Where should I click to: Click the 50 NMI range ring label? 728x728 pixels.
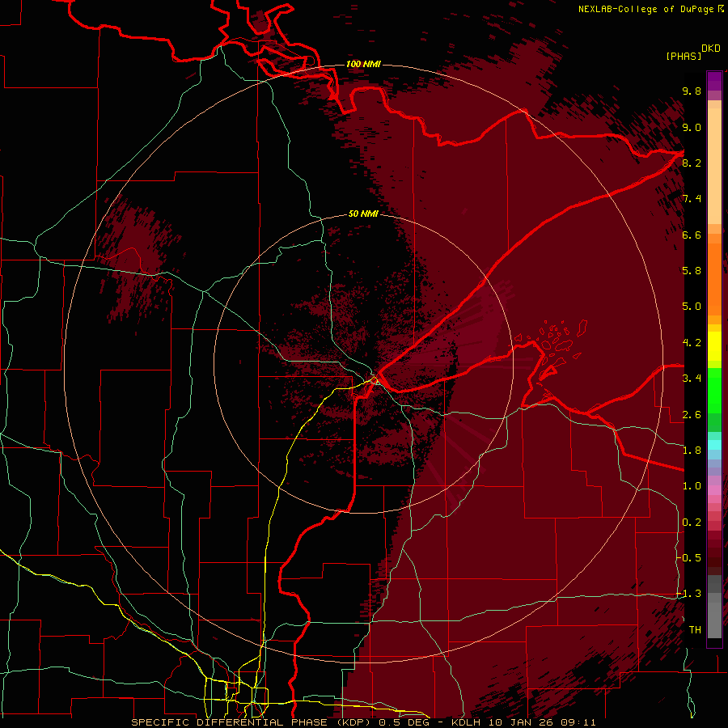click(363, 214)
